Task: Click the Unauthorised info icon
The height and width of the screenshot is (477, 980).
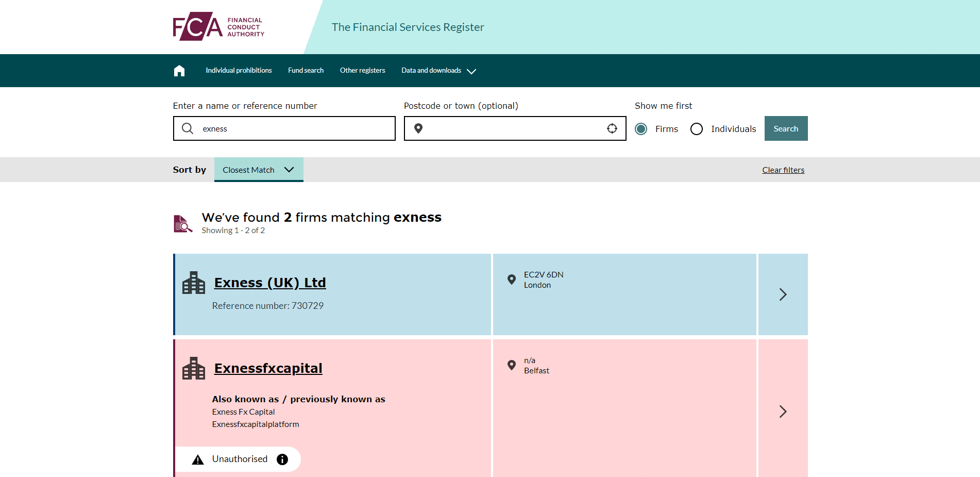Action: coord(282,459)
